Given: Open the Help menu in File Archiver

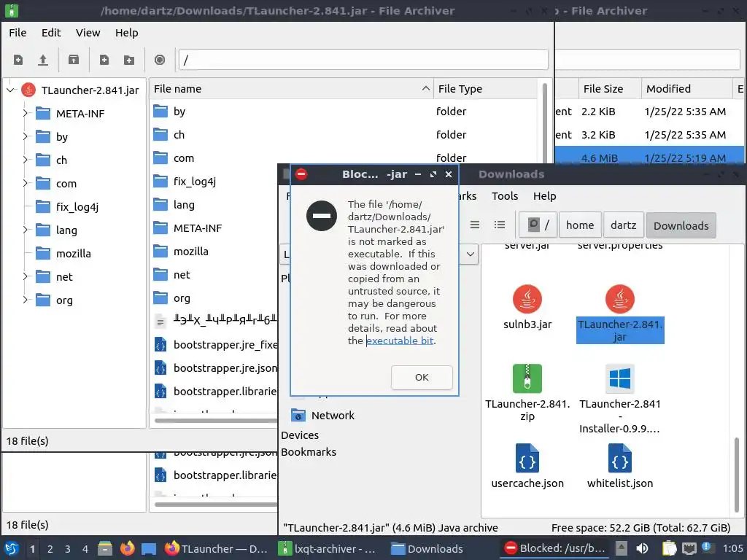Looking at the screenshot, I should (126, 33).
